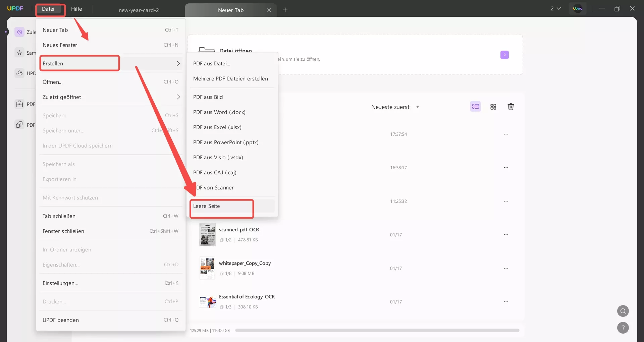Click the purple arrow in open-file panel

click(x=504, y=55)
